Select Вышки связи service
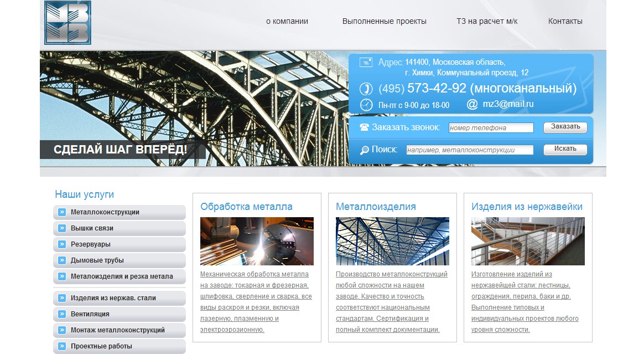The height and width of the screenshot is (354, 644). [120, 228]
